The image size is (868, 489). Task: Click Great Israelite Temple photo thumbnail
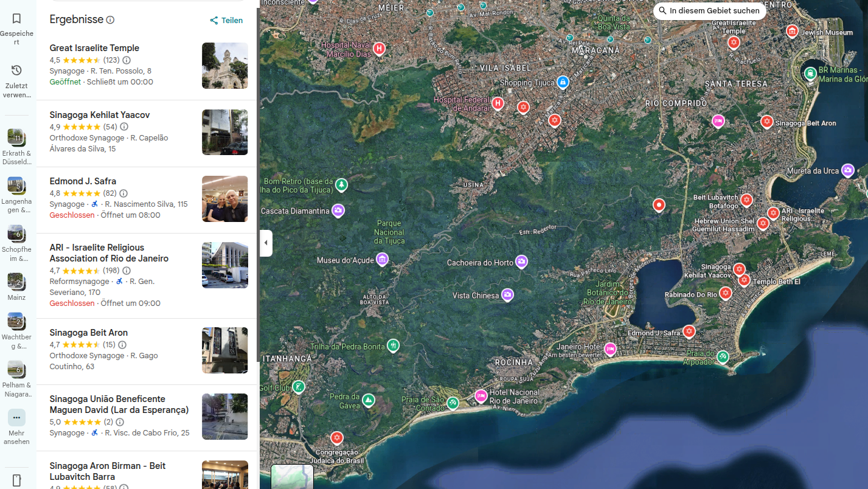225,66
